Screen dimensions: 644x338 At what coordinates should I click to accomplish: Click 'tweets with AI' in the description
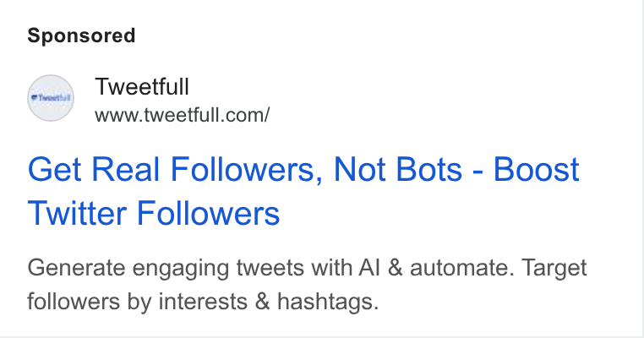[308, 268]
